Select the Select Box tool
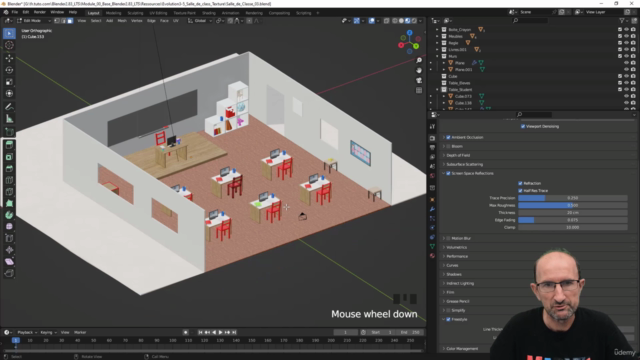The image size is (640, 360). pyautogui.click(x=9, y=33)
